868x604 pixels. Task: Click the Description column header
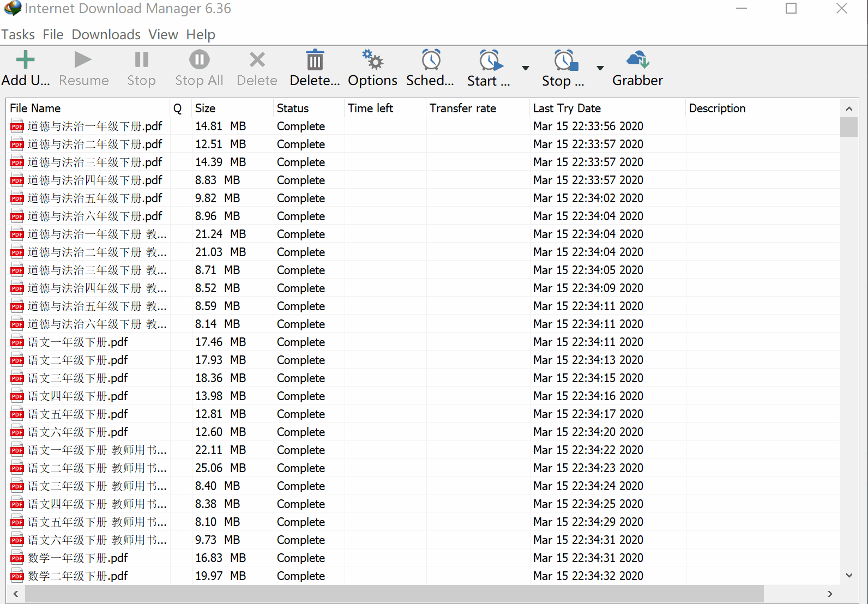click(763, 108)
